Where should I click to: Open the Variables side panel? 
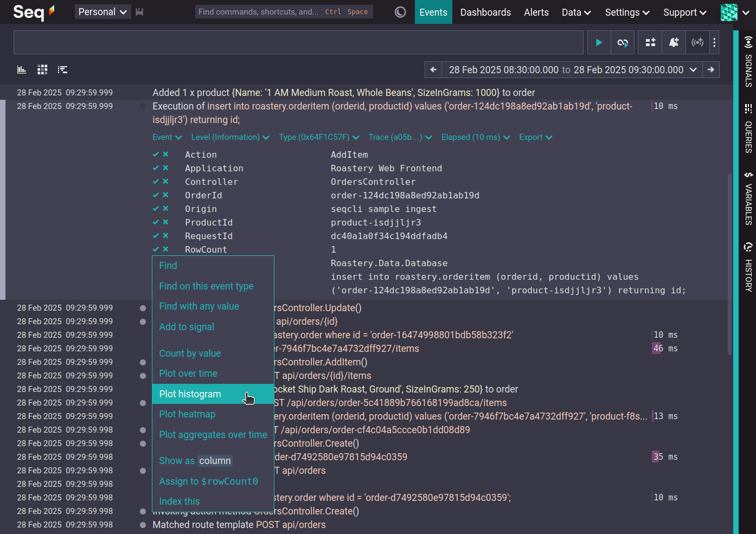(x=748, y=198)
